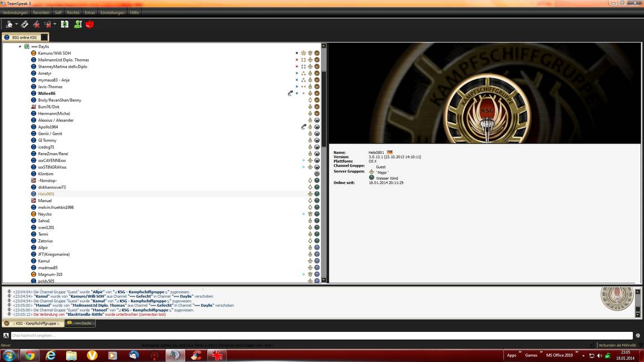This screenshot has height=362, width=644.
Task: Open the Einstellungen menu
Action: point(112,13)
